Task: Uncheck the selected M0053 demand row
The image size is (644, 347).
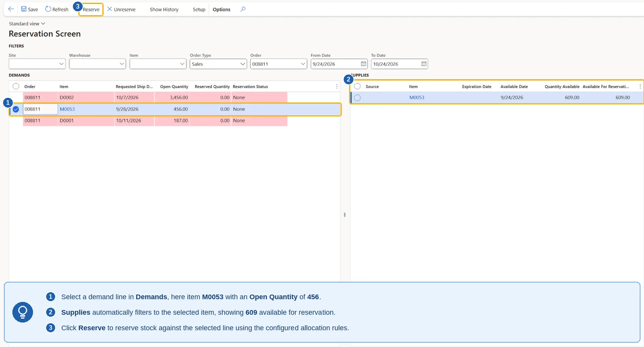Action: (x=16, y=109)
